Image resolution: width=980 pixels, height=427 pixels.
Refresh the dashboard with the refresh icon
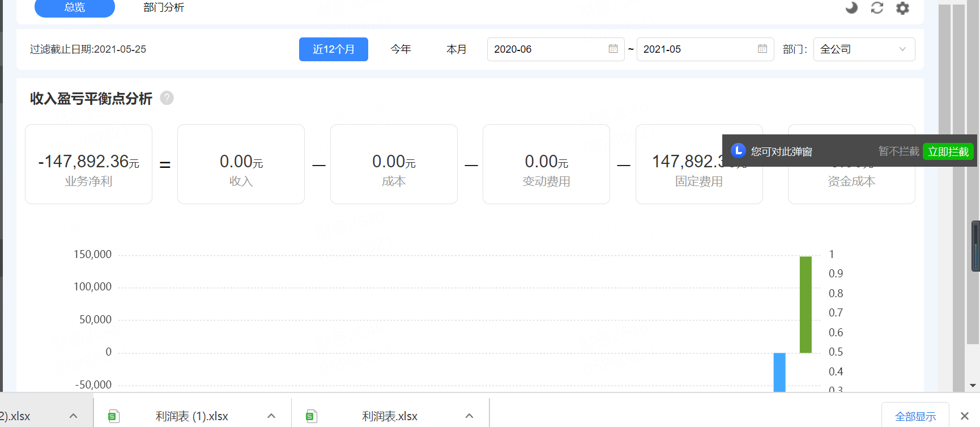pyautogui.click(x=877, y=7)
